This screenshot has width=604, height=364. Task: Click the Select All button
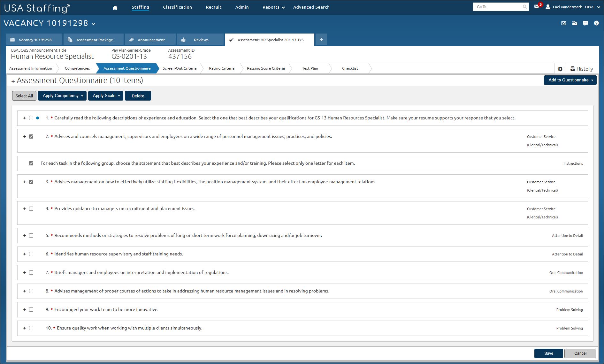pyautogui.click(x=24, y=96)
